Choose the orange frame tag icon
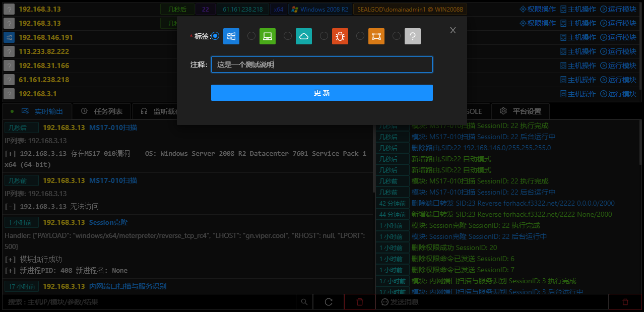Screen dimensions: 644x312 tap(376, 36)
